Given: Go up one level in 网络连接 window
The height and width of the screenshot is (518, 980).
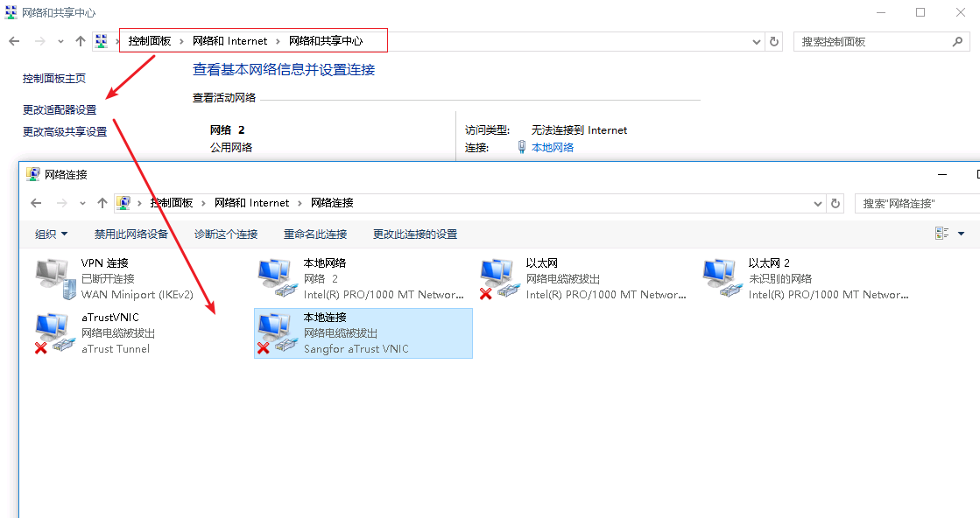Looking at the screenshot, I should coord(102,203).
